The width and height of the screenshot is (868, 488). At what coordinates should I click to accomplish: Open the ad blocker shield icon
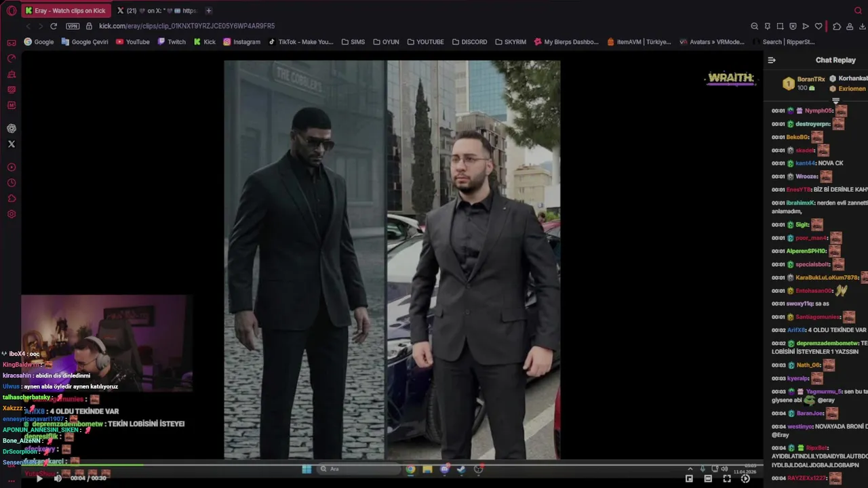tap(793, 26)
